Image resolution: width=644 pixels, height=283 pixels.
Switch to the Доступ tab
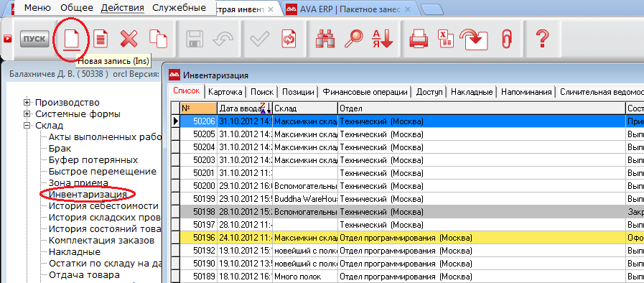point(429,92)
